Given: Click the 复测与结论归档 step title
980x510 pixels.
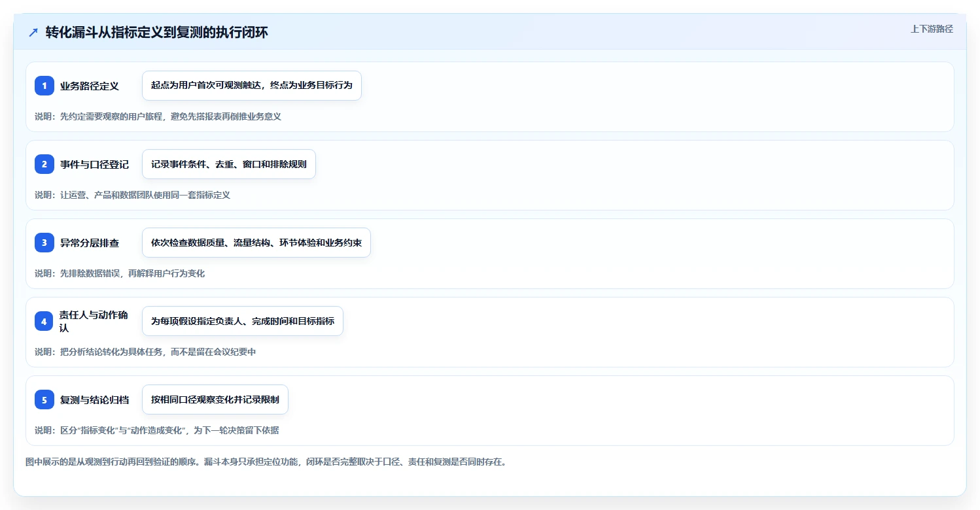Looking at the screenshot, I should (x=94, y=399).
